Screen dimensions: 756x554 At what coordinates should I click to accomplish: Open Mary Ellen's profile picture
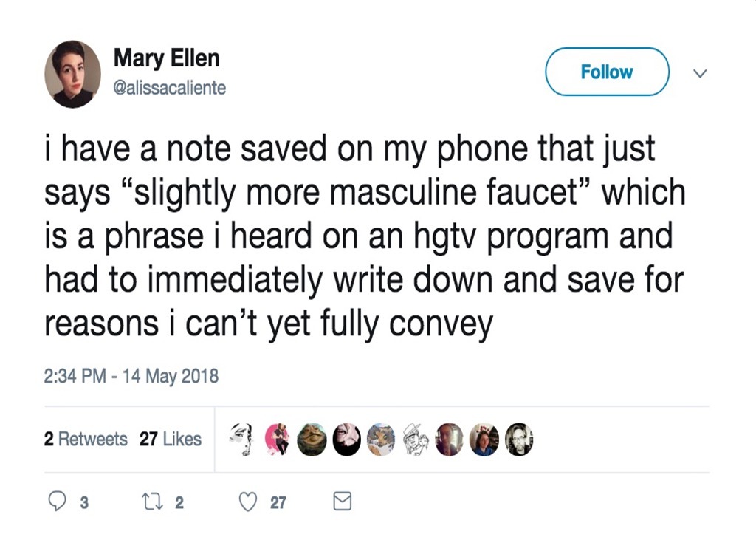click(72, 74)
